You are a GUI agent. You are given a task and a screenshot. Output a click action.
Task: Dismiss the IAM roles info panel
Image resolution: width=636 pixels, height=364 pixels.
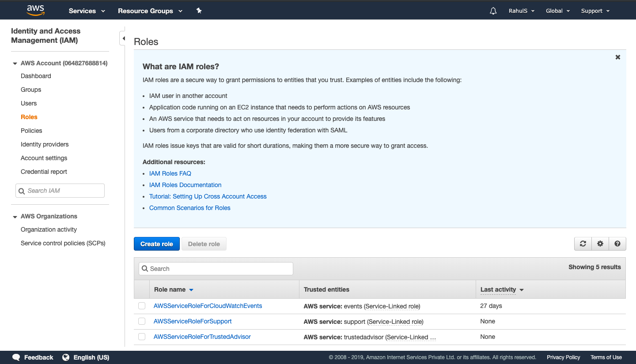click(617, 57)
